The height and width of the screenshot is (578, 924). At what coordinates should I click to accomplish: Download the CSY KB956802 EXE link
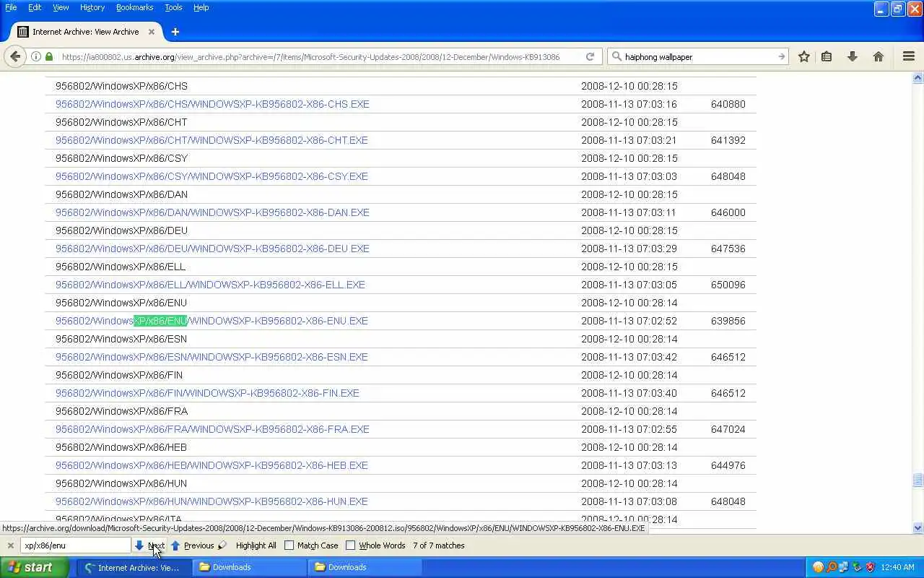212,176
